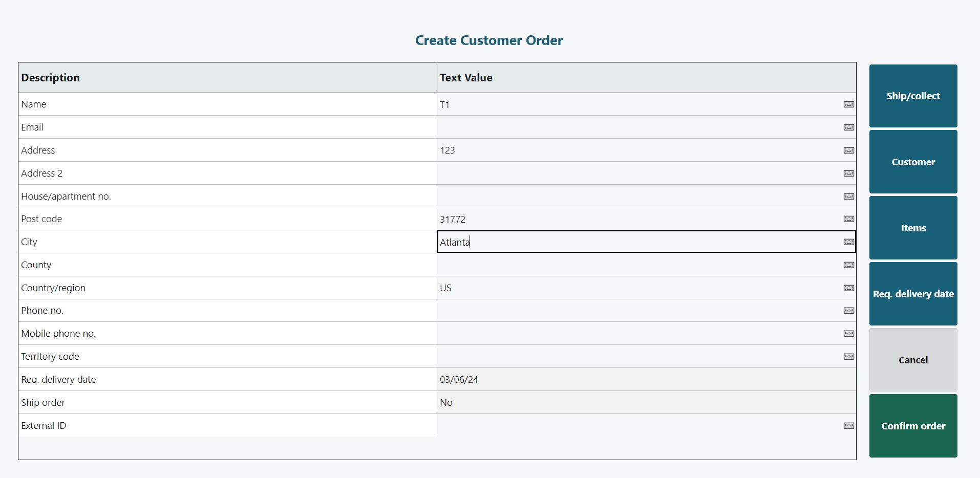
Task: Select the Items button
Action: [913, 228]
